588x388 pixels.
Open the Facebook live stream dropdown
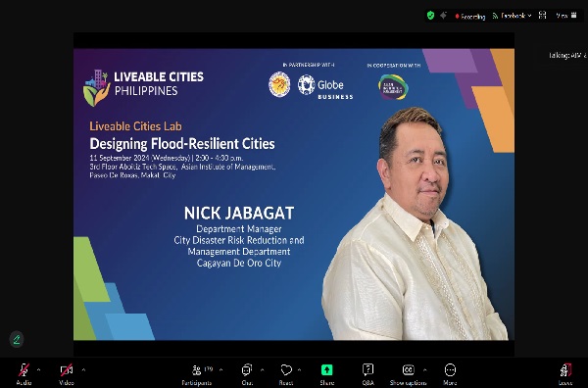[512, 16]
